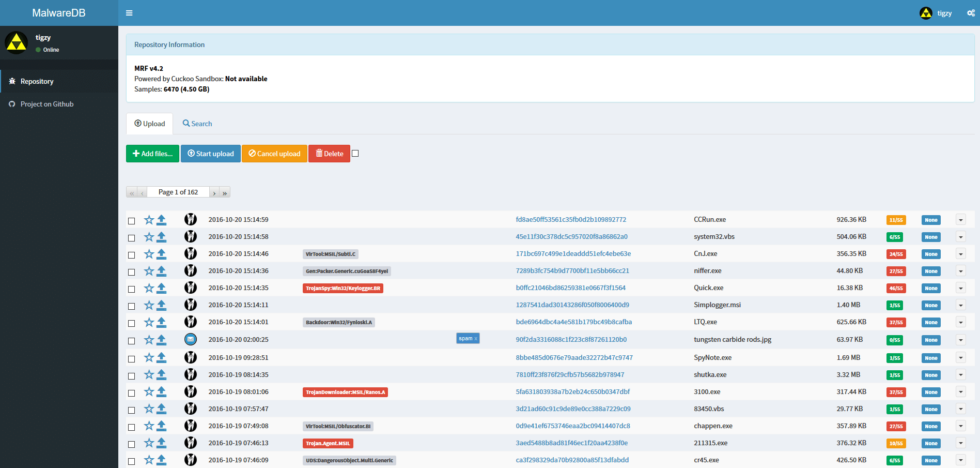Click the uploader avatar icon for niffer.exe
Image resolution: width=980 pixels, height=468 pixels.
pyautogui.click(x=191, y=271)
